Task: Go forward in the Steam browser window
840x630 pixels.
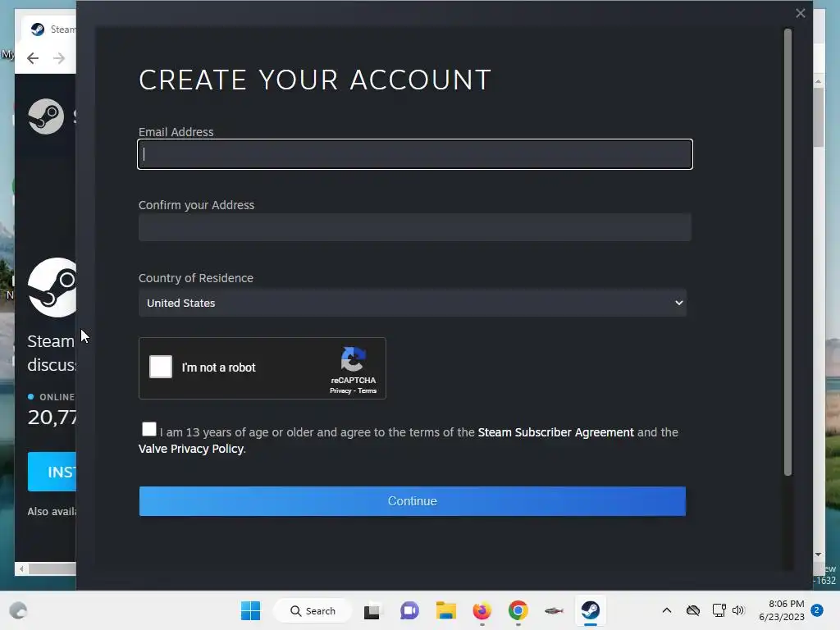Action: point(59,58)
